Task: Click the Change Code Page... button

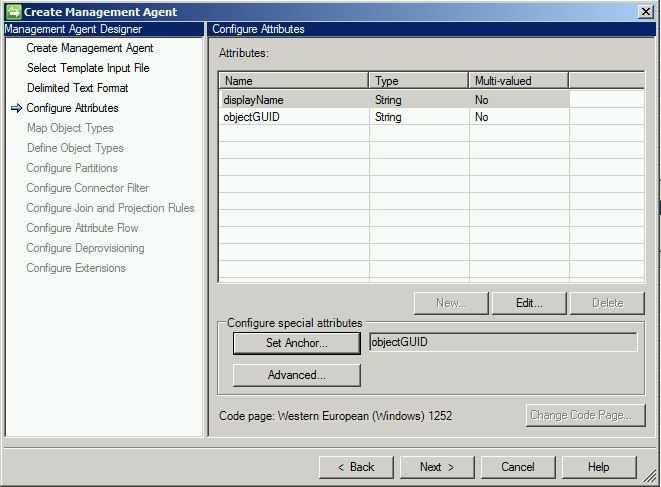Action: (x=586, y=415)
